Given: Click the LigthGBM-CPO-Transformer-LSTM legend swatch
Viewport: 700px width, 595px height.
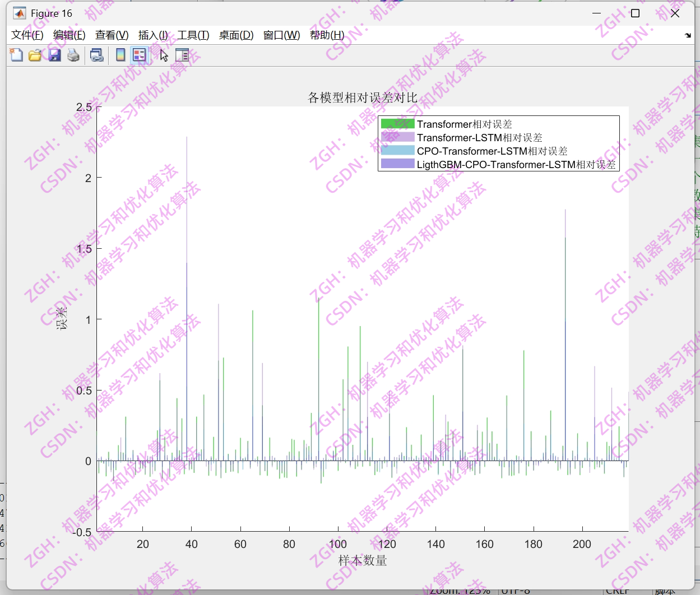Looking at the screenshot, I should click(x=397, y=164).
